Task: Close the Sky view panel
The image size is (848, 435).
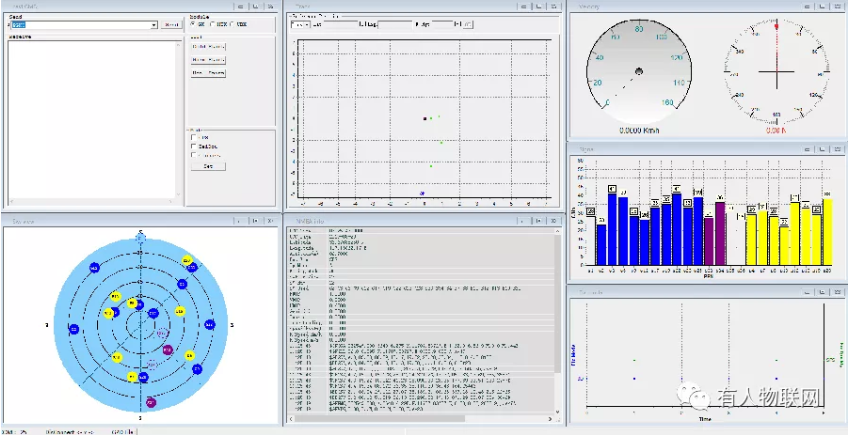Action: pyautogui.click(x=271, y=221)
